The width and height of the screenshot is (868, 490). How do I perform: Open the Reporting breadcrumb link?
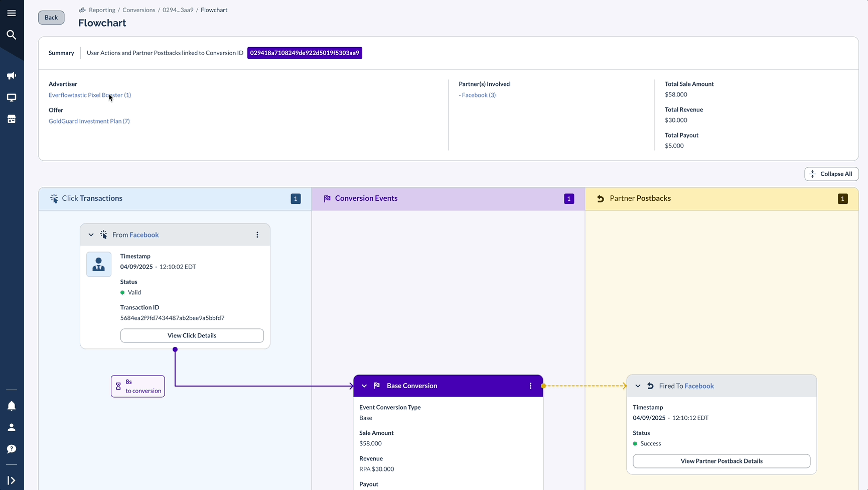pos(102,10)
